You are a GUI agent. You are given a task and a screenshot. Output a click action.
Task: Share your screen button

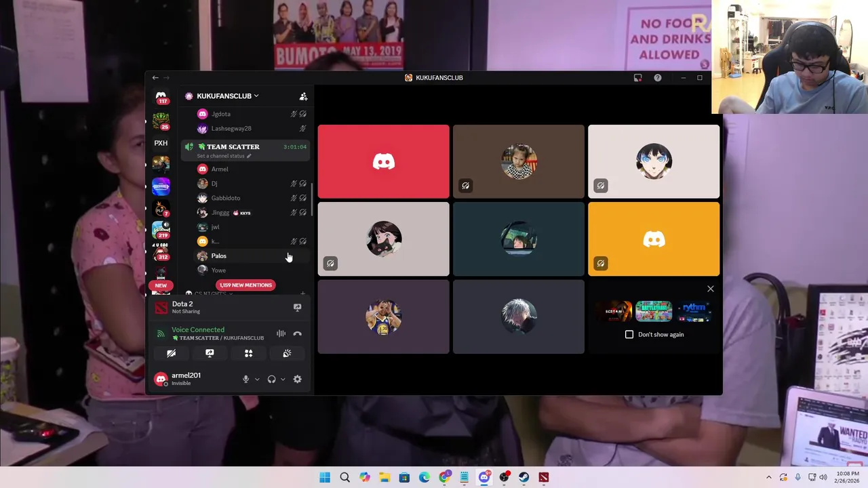[210, 353]
